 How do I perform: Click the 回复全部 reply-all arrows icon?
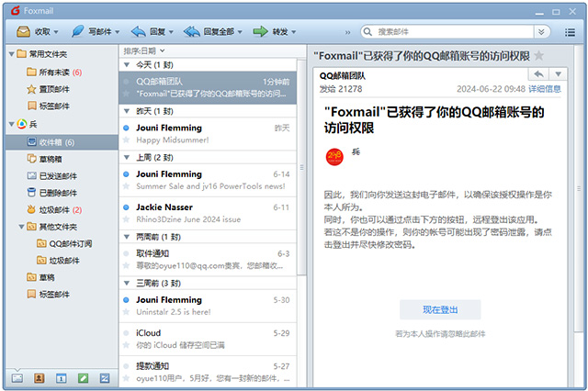click(x=192, y=31)
